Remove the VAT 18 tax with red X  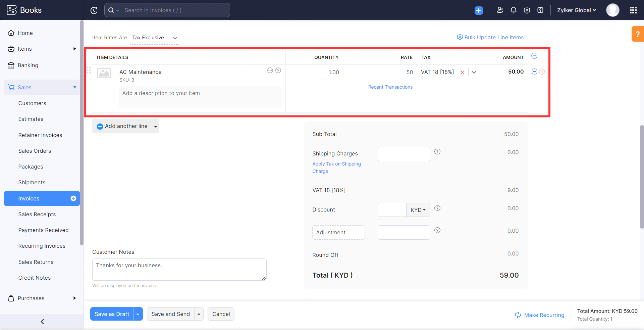(x=462, y=72)
